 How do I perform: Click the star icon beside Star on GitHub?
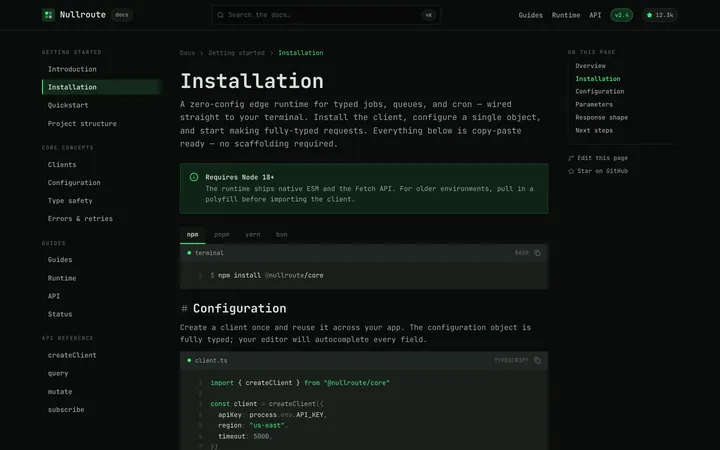point(571,171)
